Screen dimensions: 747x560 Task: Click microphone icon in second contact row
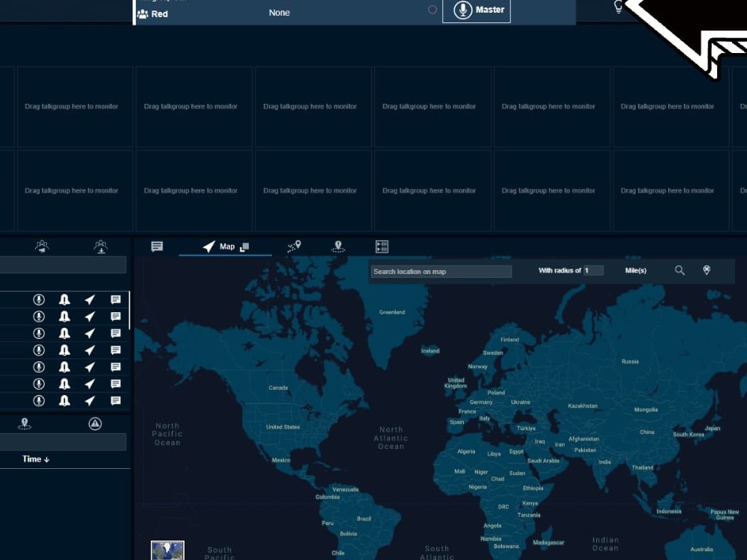coord(39,317)
